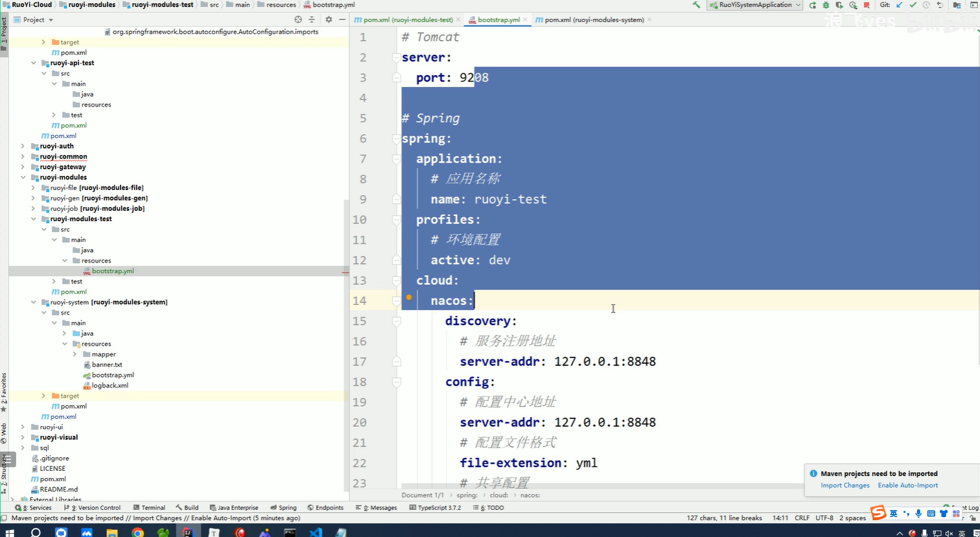The height and width of the screenshot is (537, 980).
Task: Collapse the ruoyi-modules folder
Action: [23, 177]
